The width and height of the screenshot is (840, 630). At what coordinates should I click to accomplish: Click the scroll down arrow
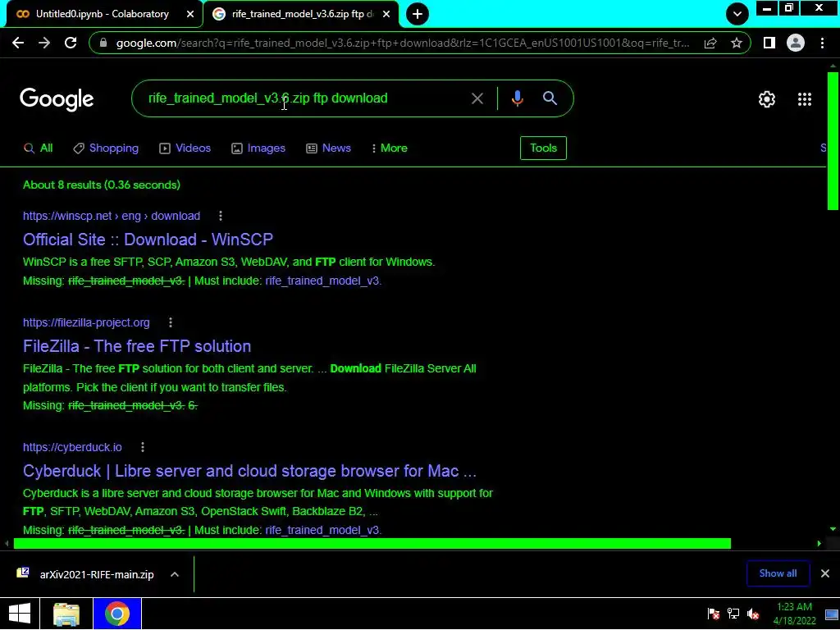(833, 529)
